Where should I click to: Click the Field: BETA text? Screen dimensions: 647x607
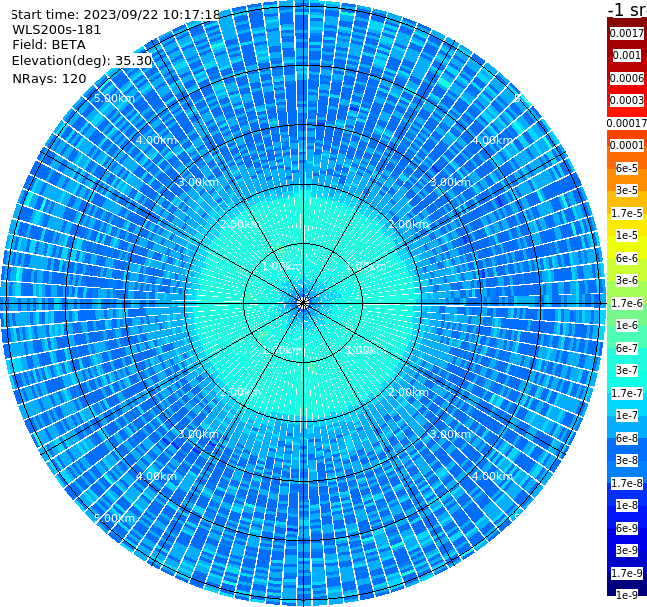tap(49, 45)
